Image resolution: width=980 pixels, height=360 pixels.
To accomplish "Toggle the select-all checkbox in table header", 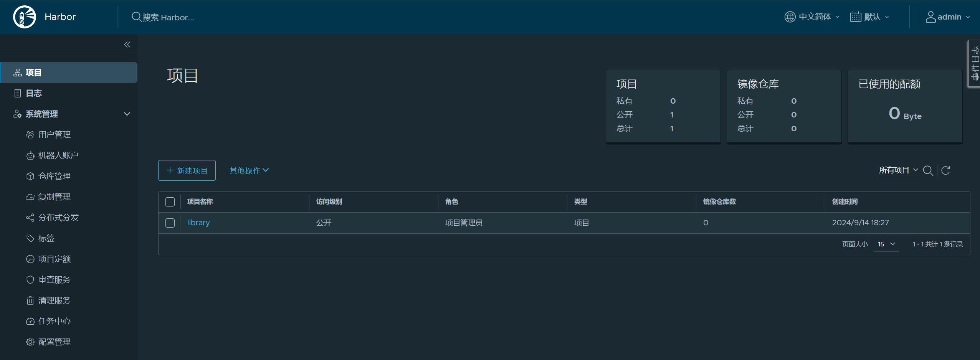I will click(170, 202).
